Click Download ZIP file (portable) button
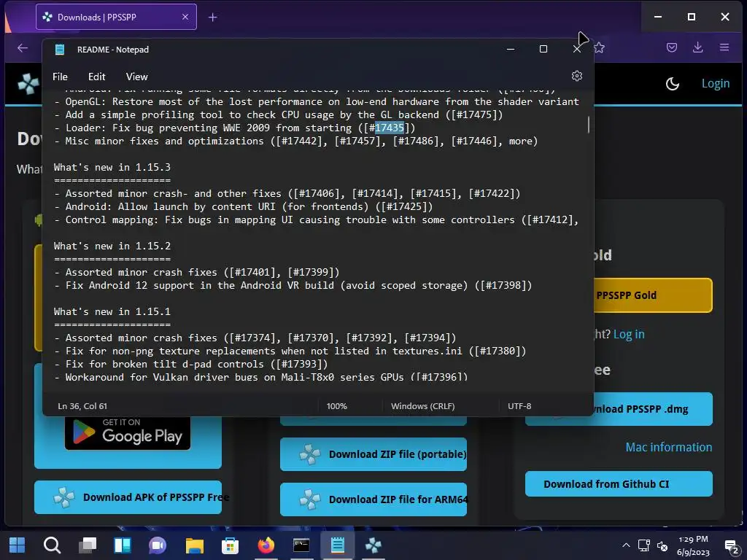Image resolution: width=747 pixels, height=560 pixels. 373,454
